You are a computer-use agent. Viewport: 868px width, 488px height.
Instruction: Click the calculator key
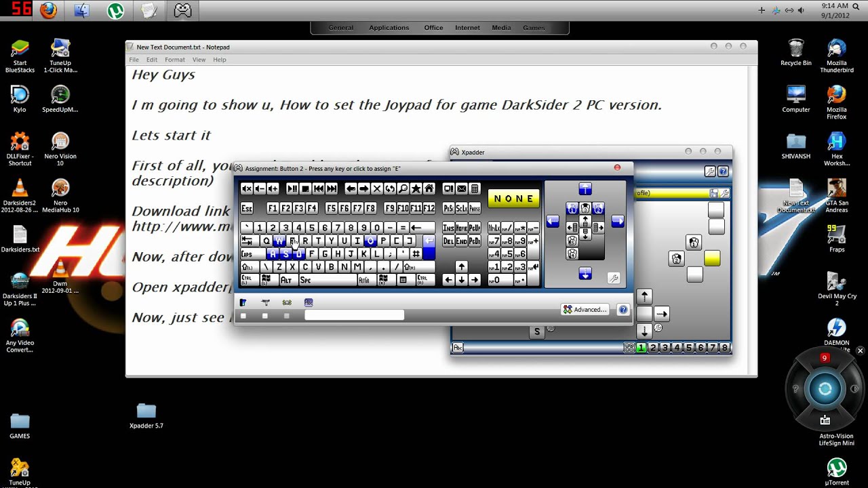pos(475,188)
